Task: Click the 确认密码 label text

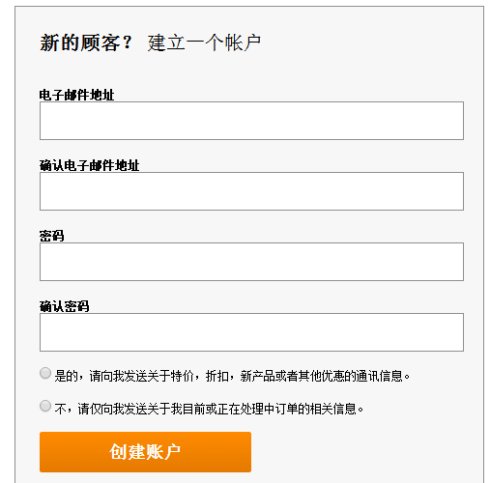Action: 64,307
